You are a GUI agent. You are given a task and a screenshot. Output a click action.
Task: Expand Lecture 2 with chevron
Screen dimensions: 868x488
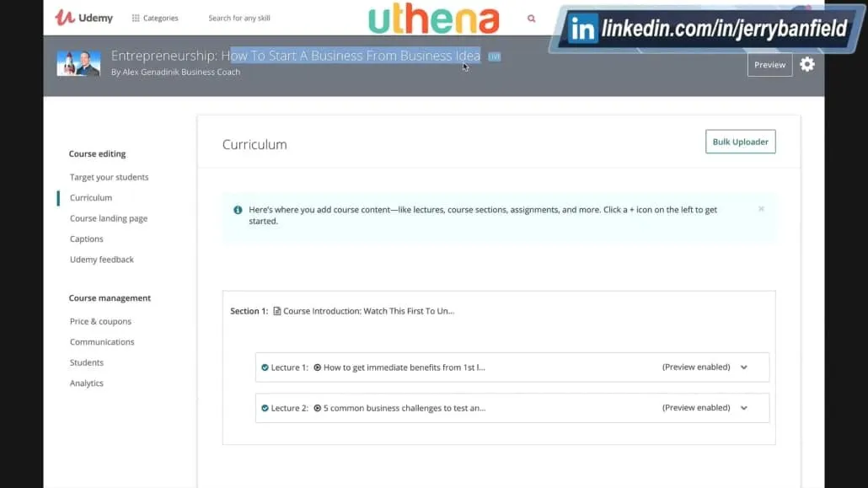pos(744,408)
